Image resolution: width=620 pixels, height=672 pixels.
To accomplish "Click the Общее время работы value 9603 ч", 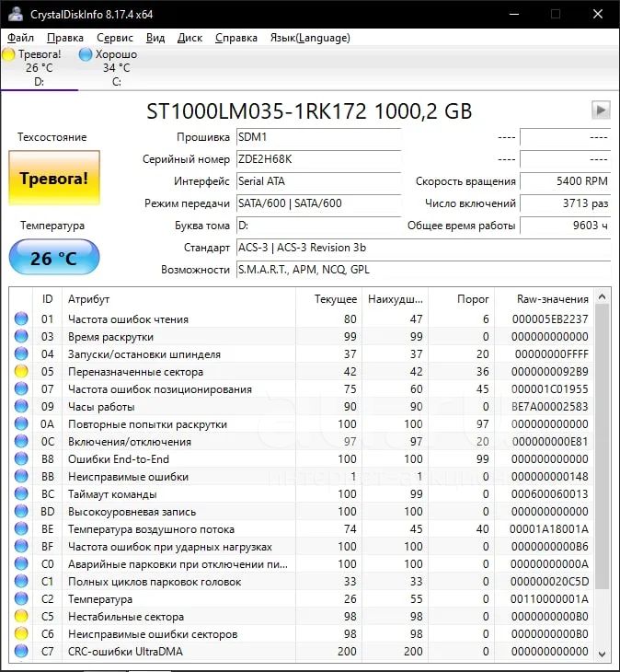I will (x=565, y=226).
